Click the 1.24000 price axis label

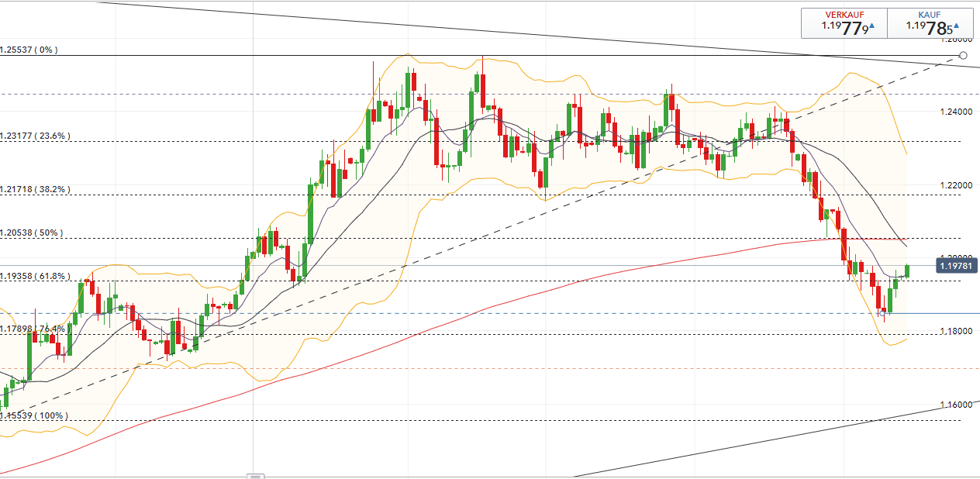(x=956, y=112)
